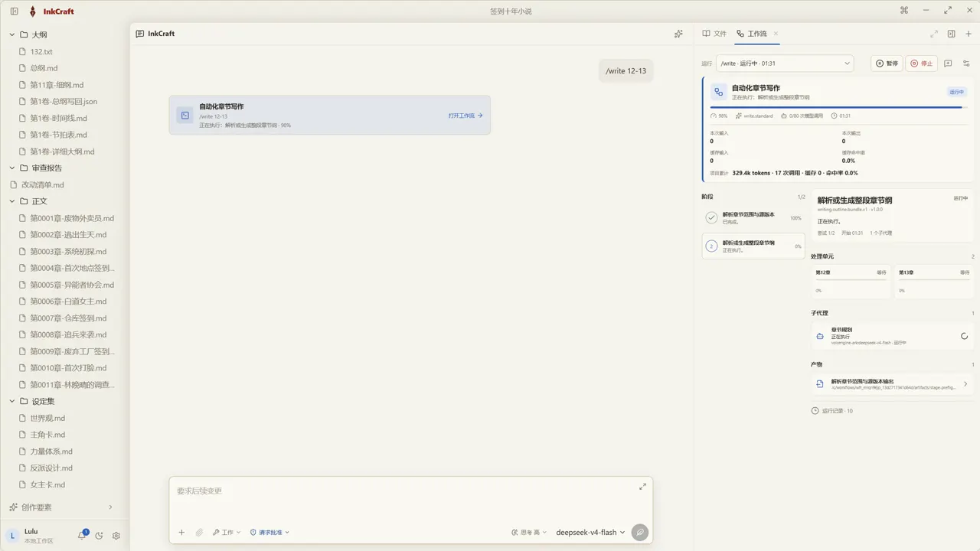Open file 力量体系.md

51,452
